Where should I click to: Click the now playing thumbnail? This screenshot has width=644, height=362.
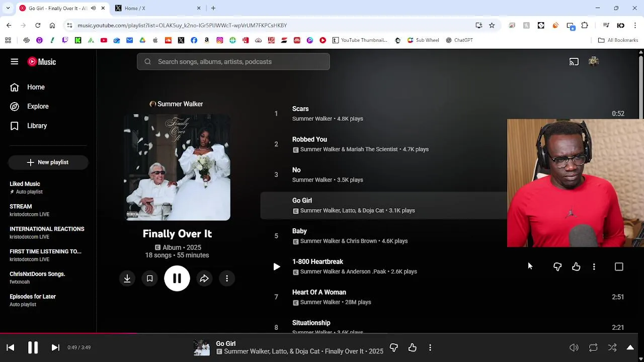202,347
